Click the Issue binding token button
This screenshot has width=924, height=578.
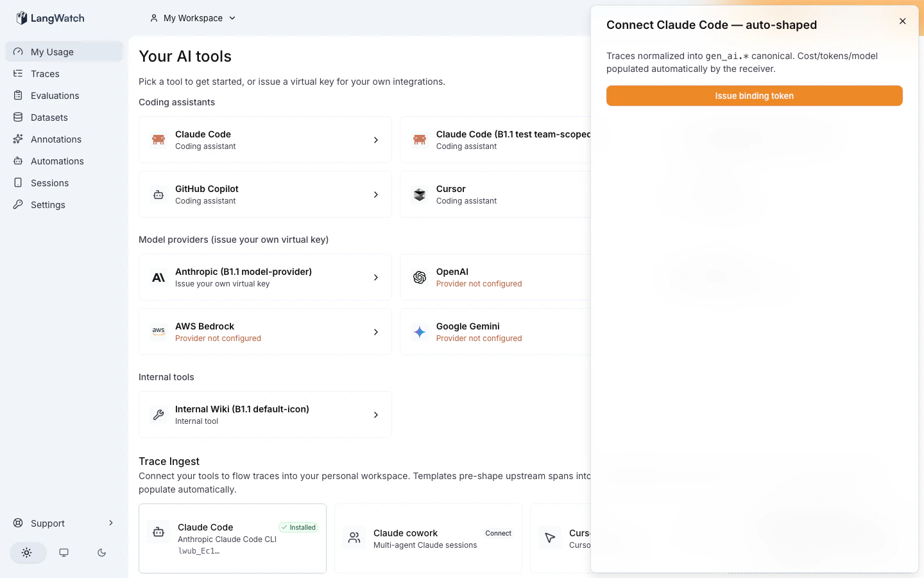click(x=755, y=96)
